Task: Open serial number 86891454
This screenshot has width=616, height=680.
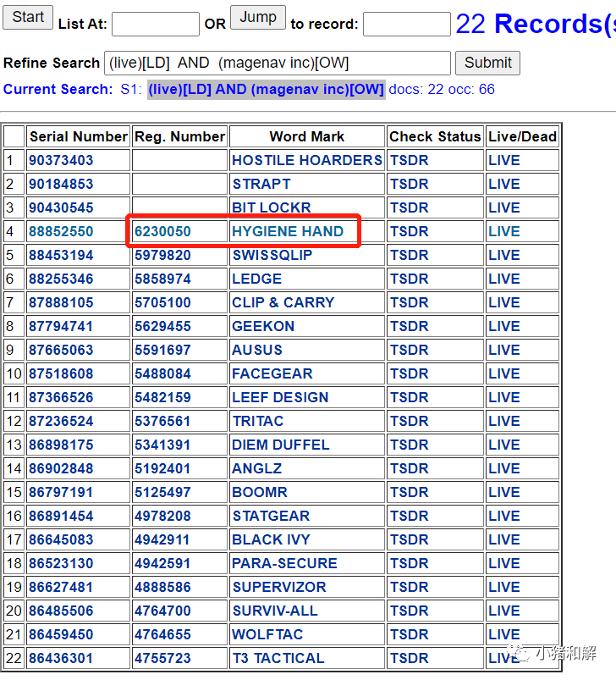Action: pos(61,516)
